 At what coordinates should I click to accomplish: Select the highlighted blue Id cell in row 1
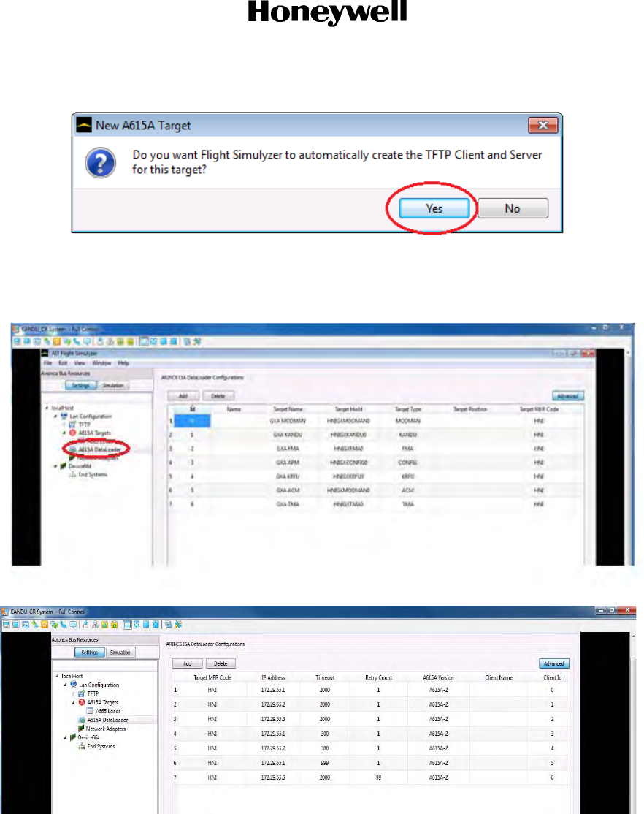pyautogui.click(x=192, y=420)
